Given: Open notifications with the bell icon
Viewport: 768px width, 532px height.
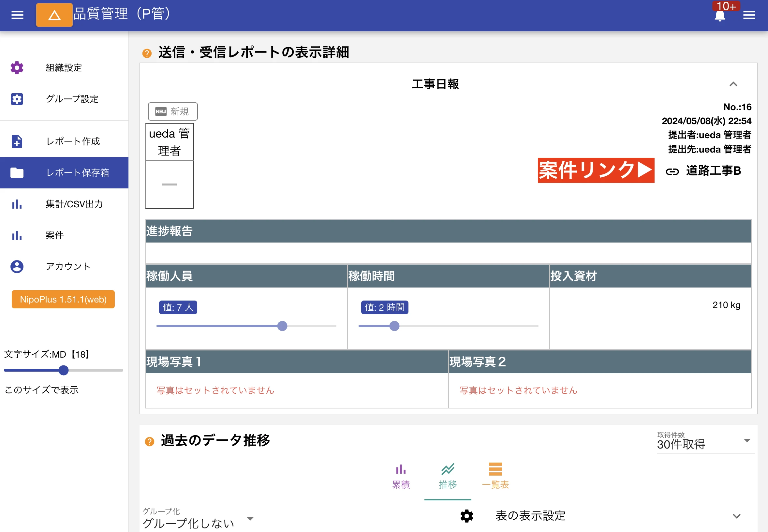Looking at the screenshot, I should coord(720,16).
